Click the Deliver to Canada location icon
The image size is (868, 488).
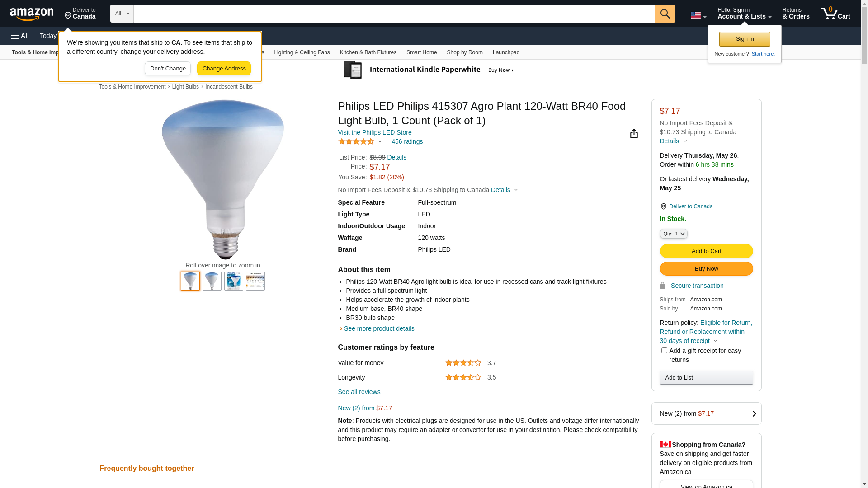(663, 206)
